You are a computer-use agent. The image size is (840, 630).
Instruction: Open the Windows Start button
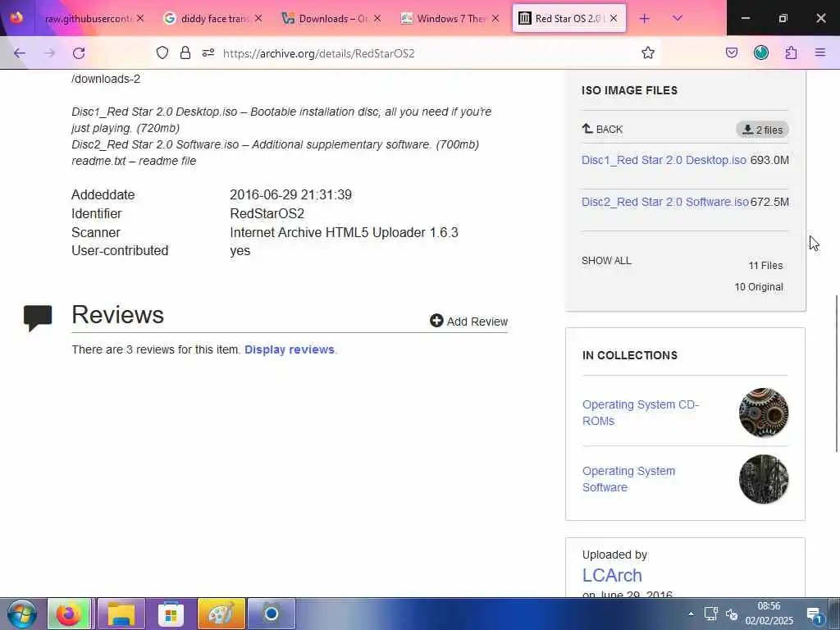pos(22,614)
